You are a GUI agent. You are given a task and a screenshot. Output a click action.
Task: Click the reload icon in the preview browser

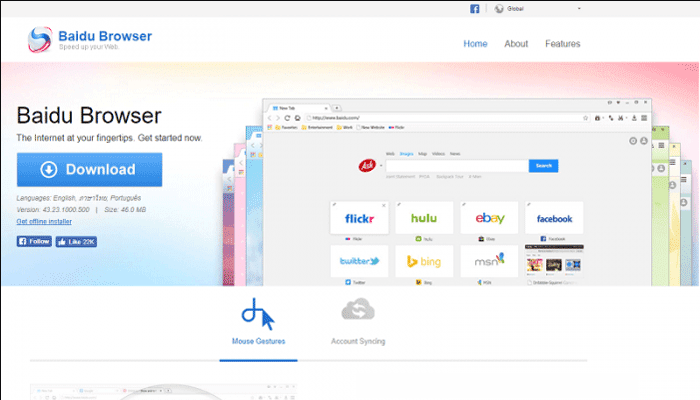point(288,118)
